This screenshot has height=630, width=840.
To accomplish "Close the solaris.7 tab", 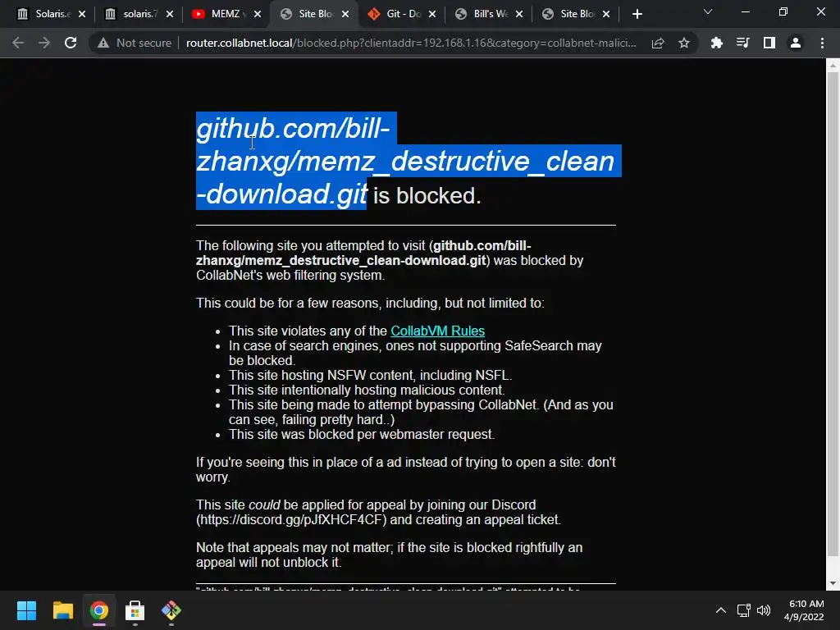I will point(170,14).
